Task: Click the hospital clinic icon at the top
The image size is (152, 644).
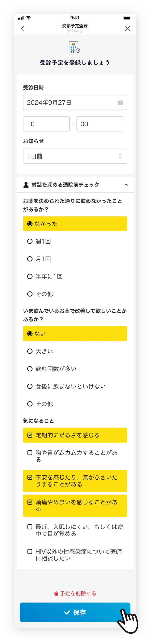Action: (x=74, y=47)
